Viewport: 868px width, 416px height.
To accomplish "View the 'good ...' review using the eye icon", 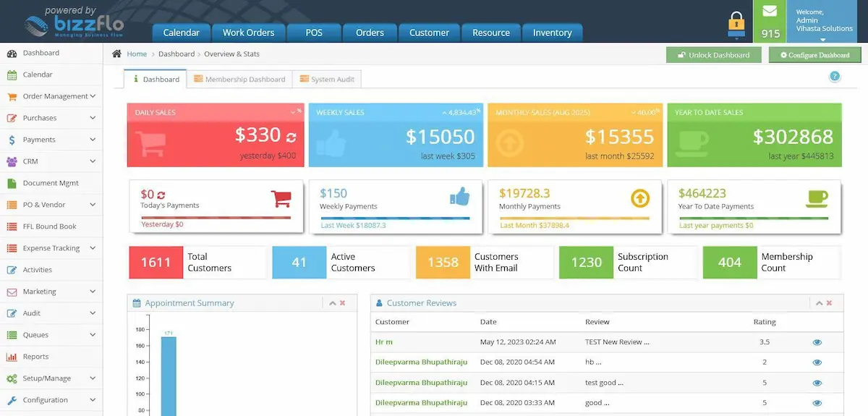I will (x=817, y=403).
